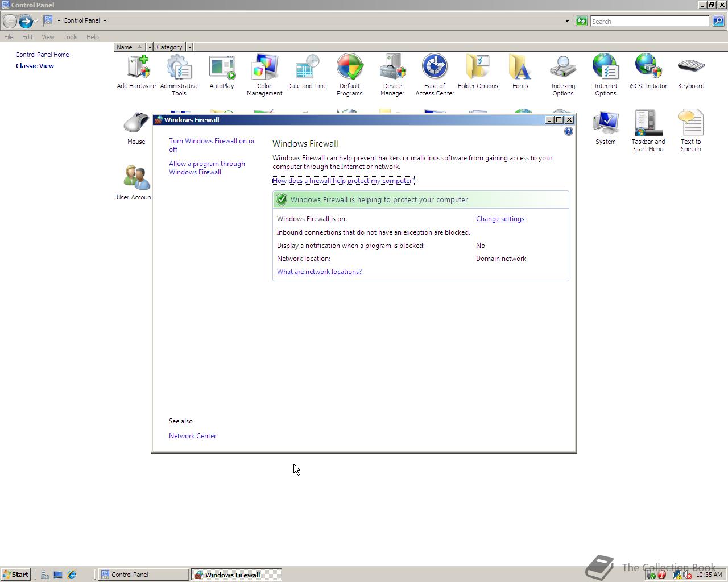Open iSCSI Initiator icon
This screenshot has height=582, width=728.
tap(648, 72)
